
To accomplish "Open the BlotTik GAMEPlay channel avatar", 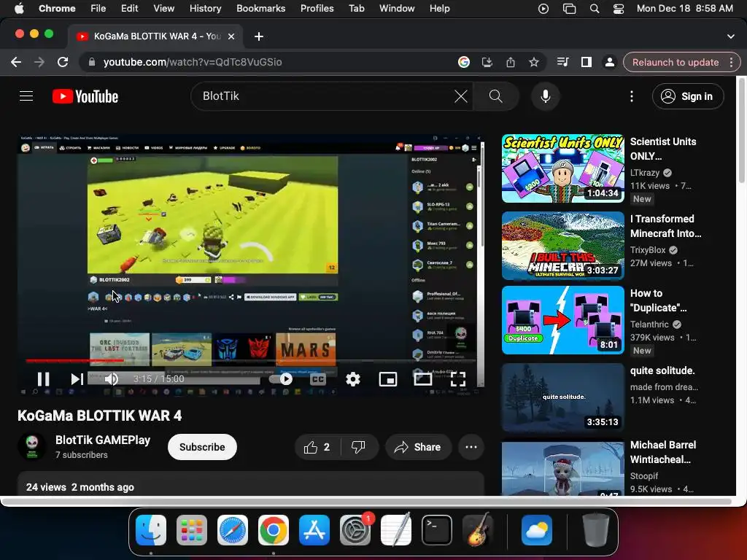I will coord(31,447).
